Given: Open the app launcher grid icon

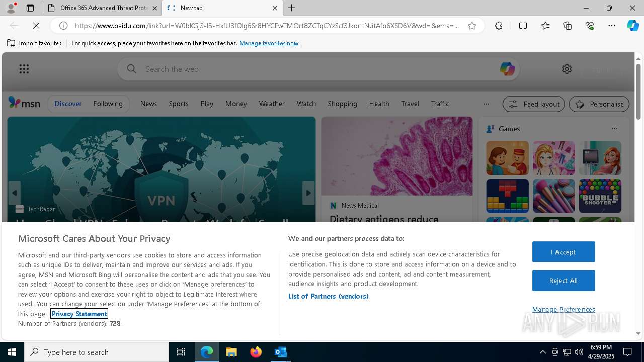Looking at the screenshot, I should (x=24, y=69).
